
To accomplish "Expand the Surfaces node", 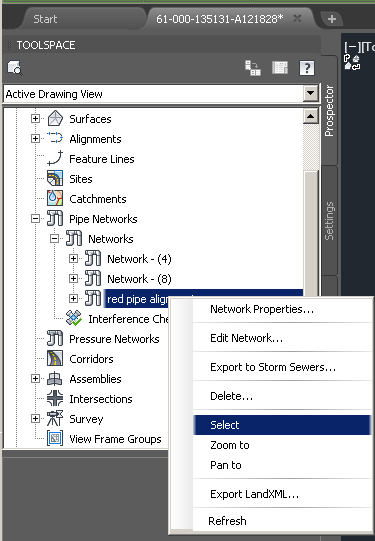I will [35, 119].
